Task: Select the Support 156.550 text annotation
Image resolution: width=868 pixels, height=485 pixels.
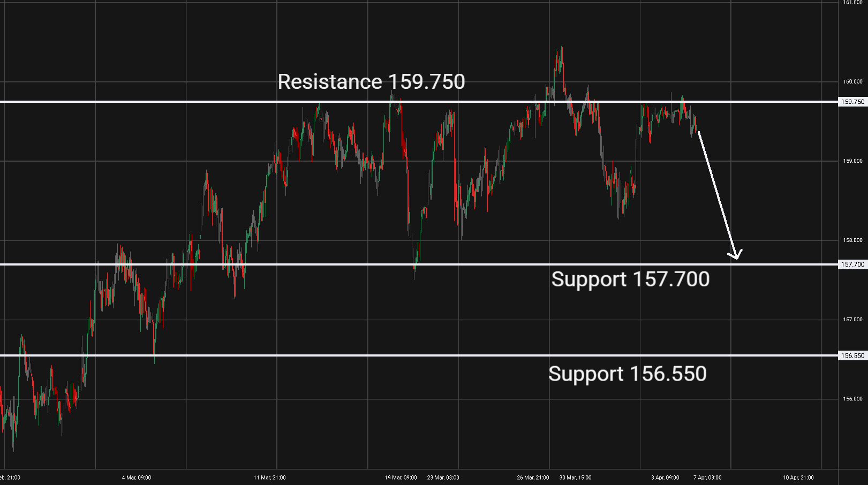Action: pos(627,374)
